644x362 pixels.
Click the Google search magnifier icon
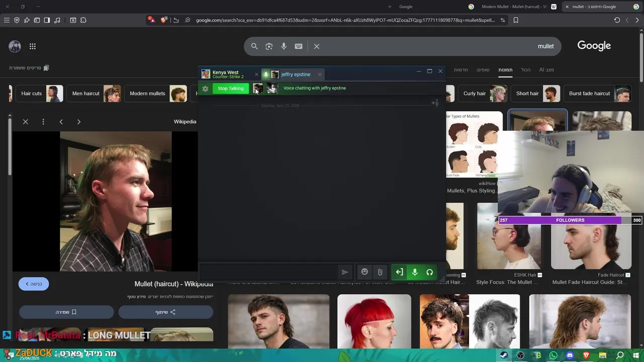(254, 46)
